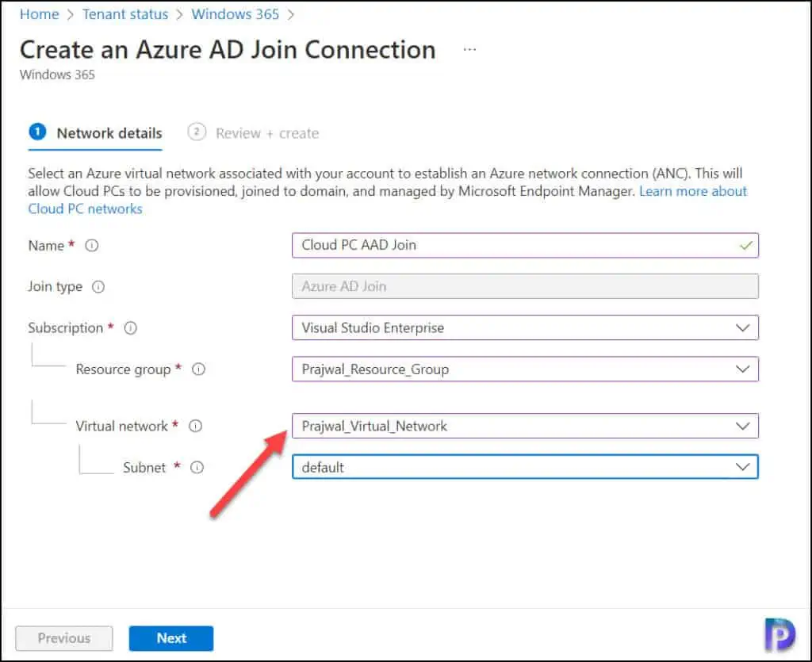This screenshot has width=812, height=662.
Task: Open the more options ellipsis beside the title
Action: (x=469, y=50)
